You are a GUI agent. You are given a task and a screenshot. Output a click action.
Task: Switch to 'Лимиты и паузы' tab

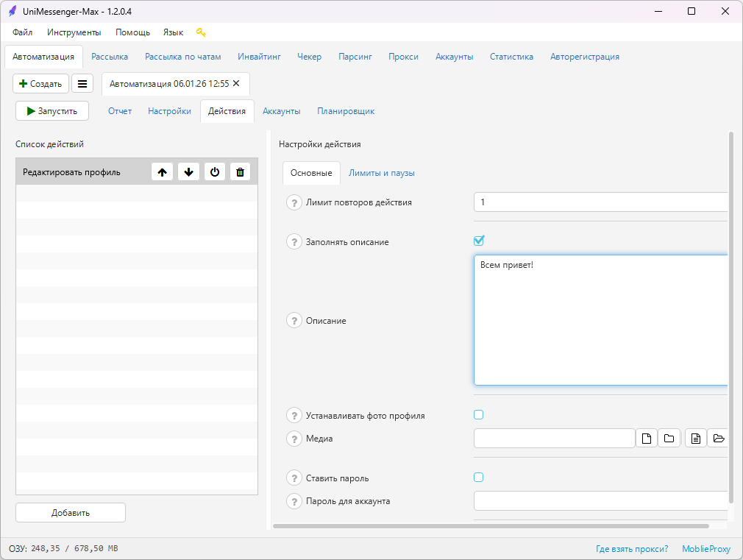click(x=382, y=173)
